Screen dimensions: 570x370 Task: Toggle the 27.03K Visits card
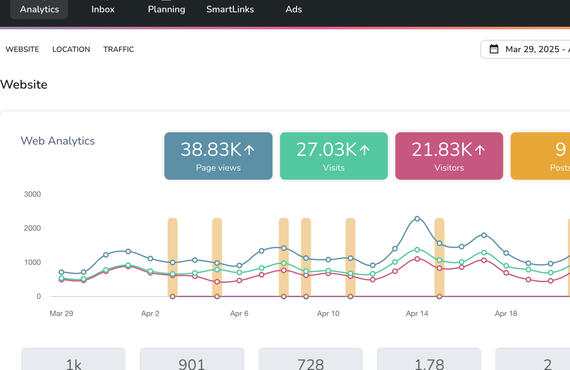(334, 156)
